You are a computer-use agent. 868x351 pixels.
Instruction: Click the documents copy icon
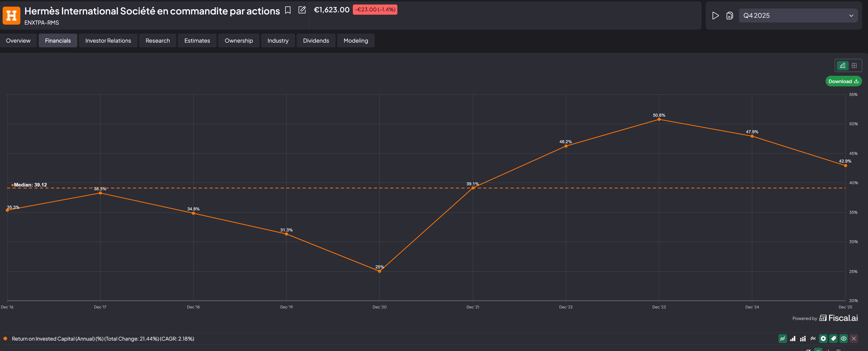point(730,16)
